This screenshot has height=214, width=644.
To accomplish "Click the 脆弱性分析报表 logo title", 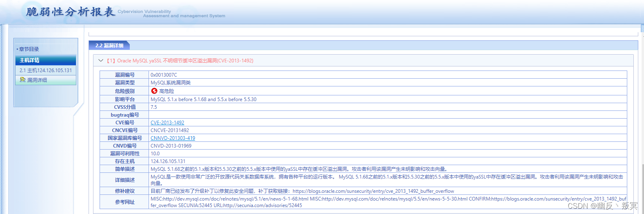I will [70, 12].
